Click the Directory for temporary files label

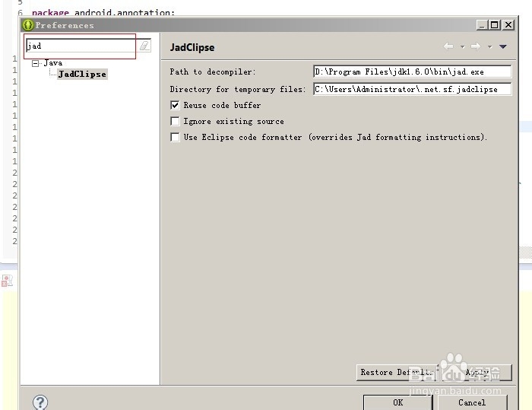[237, 89]
